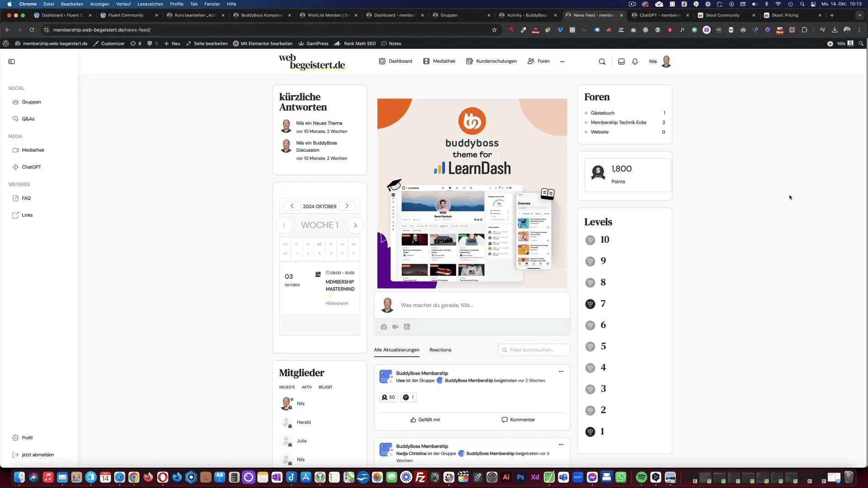868x488 pixels.
Task: Attach a video with camcorder icon
Action: click(396, 327)
